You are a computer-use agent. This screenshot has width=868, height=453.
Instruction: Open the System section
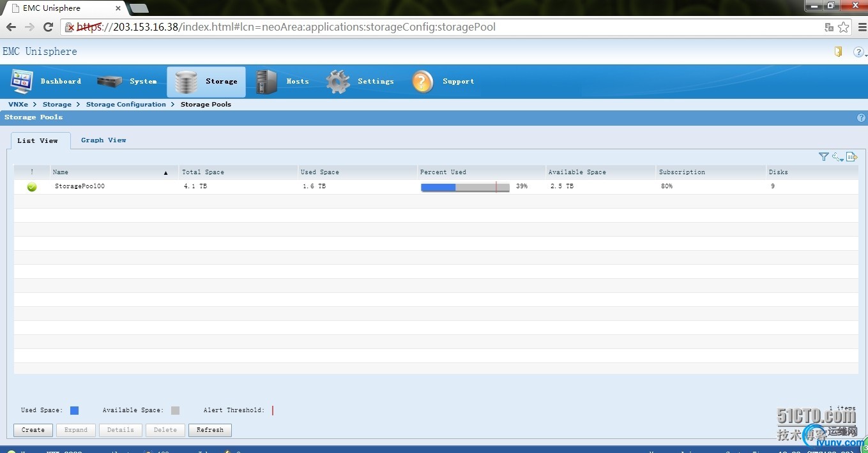coord(126,82)
